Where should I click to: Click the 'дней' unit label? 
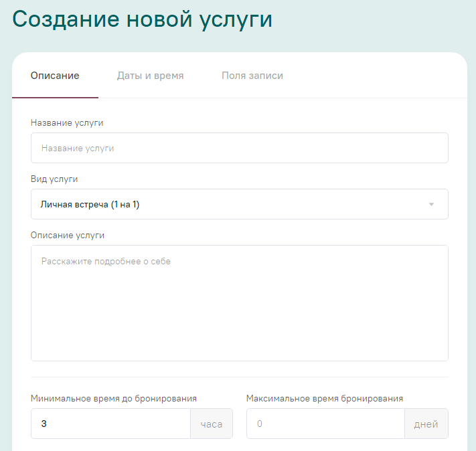426,424
